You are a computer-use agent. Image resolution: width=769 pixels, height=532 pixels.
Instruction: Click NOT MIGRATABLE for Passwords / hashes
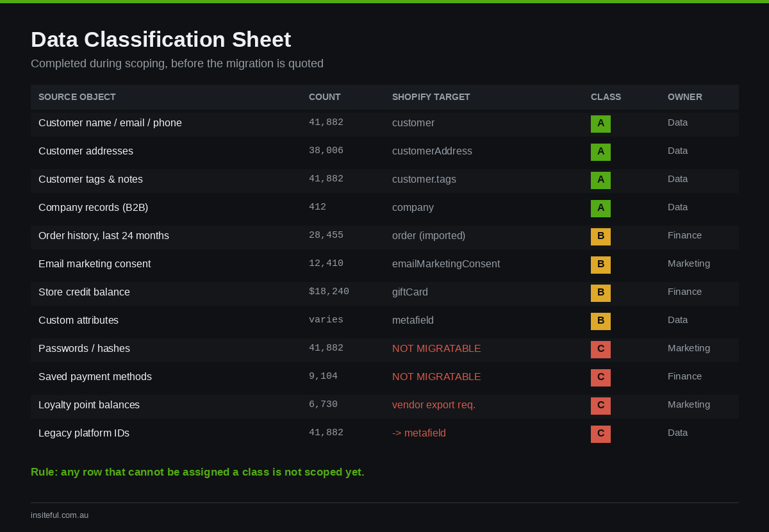coord(436,348)
